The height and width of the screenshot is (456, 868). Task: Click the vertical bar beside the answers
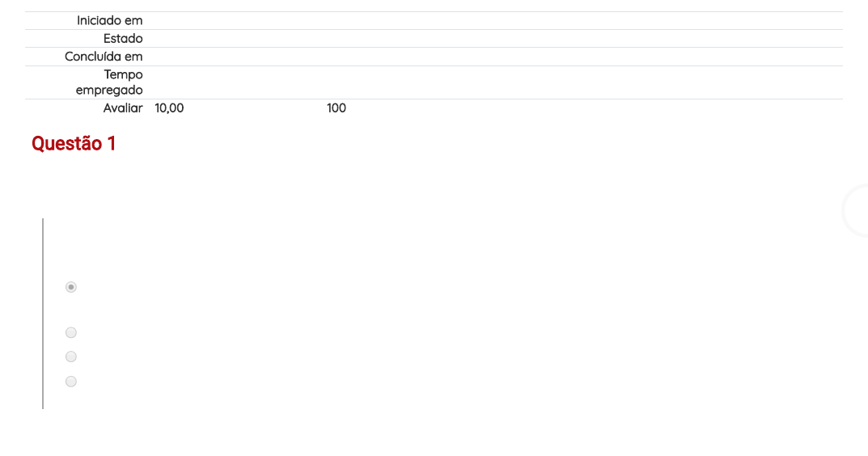point(43,314)
